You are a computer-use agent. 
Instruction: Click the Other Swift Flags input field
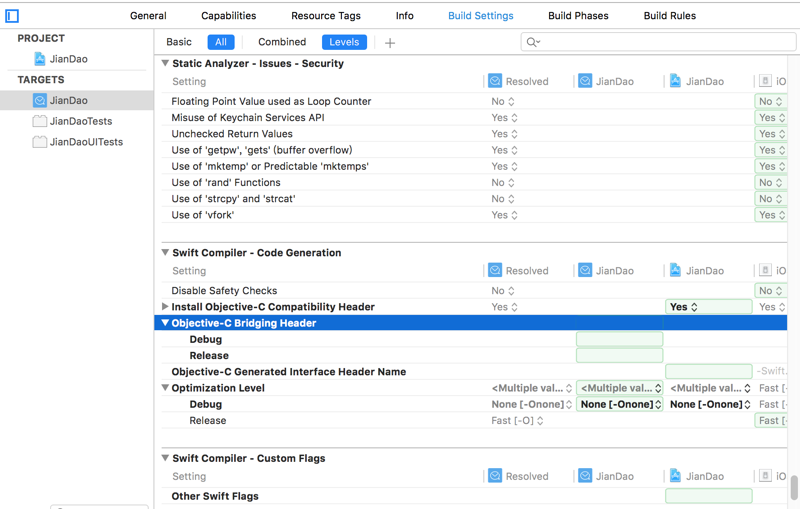708,496
